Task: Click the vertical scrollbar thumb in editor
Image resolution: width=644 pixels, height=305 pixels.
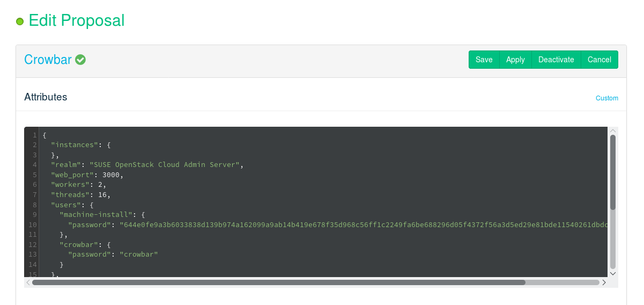Action: (x=613, y=172)
